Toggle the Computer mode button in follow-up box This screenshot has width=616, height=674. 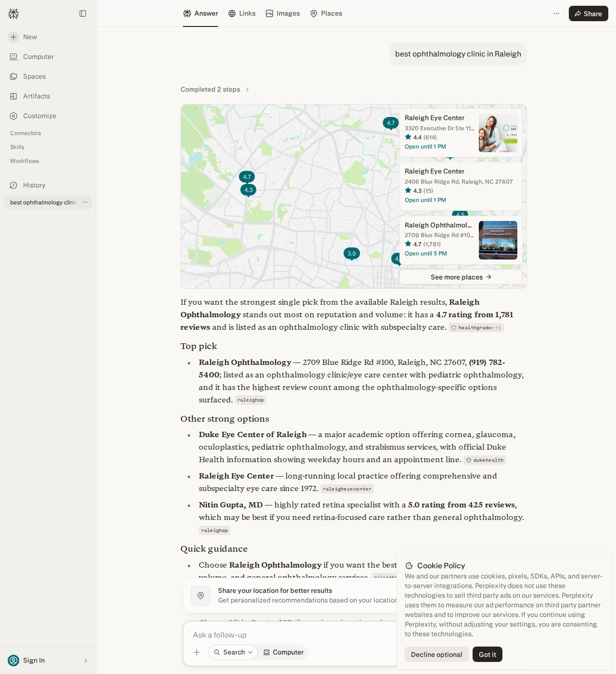[x=283, y=652]
